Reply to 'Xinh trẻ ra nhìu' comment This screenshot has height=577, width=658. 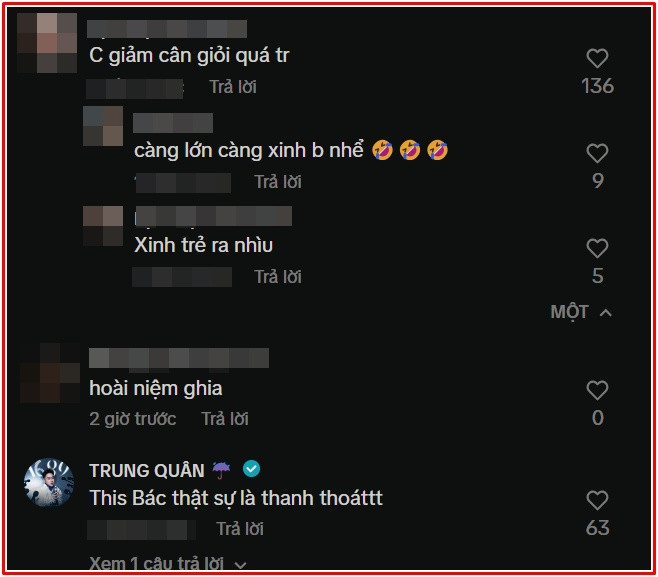point(278,277)
